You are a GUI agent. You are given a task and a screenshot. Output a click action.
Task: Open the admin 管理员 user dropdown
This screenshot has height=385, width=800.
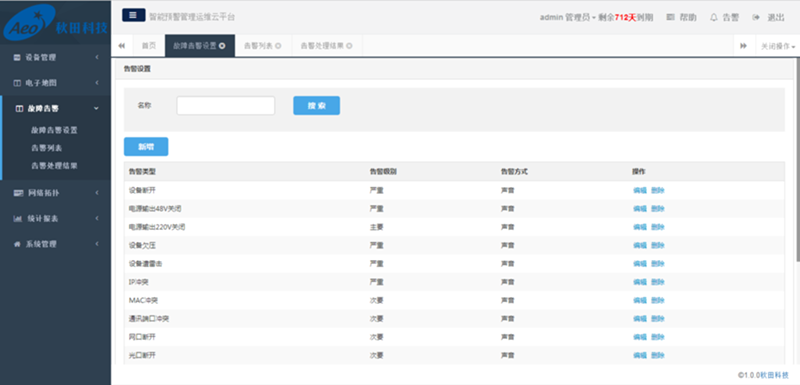pyautogui.click(x=567, y=17)
